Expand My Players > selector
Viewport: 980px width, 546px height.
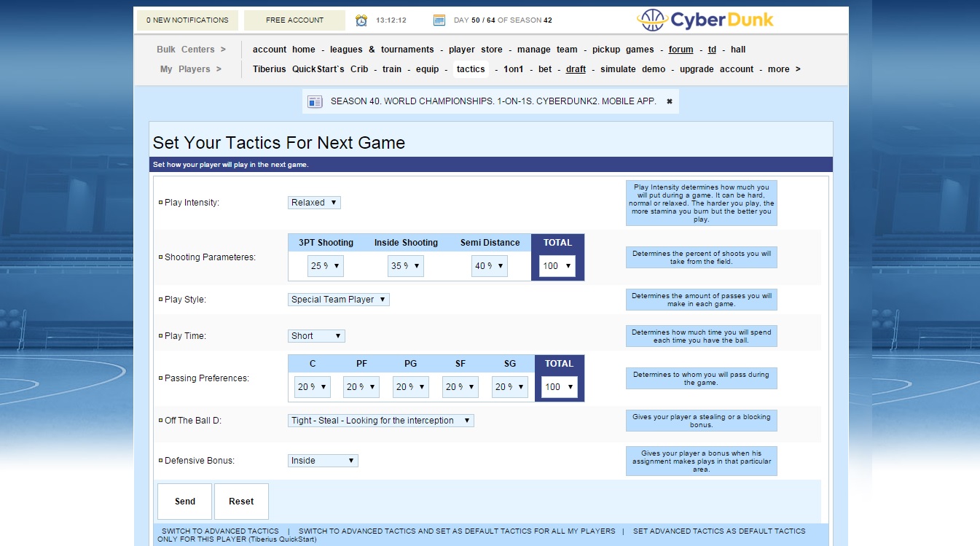click(191, 69)
